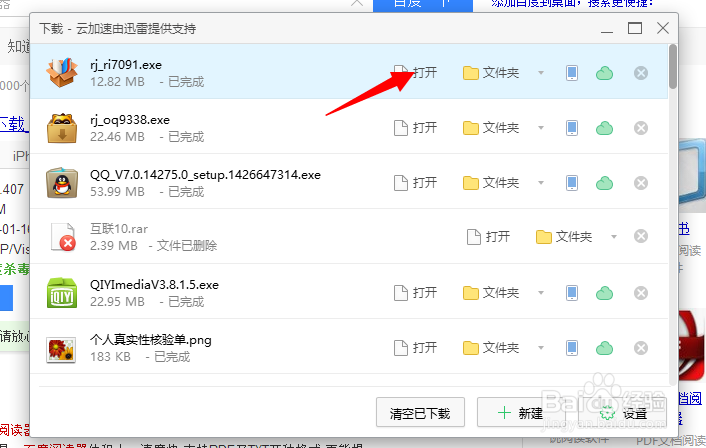Save QIYImedia installer to cloud icon

pyautogui.click(x=604, y=294)
